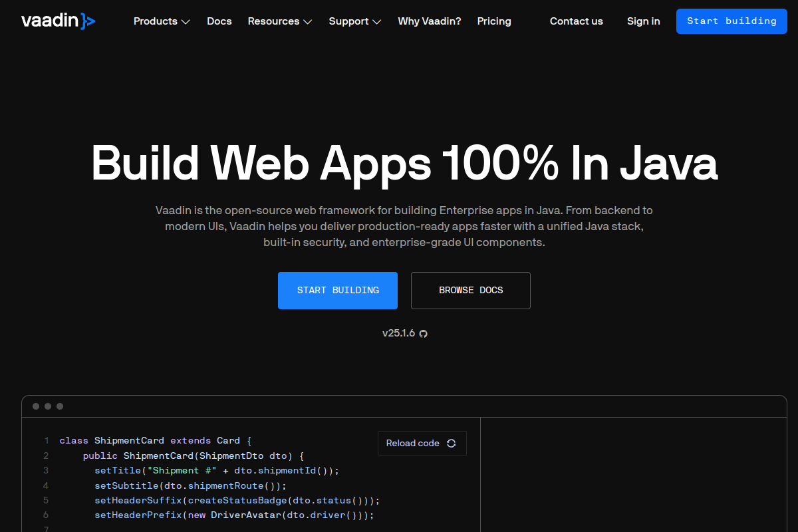Image resolution: width=798 pixels, height=532 pixels.
Task: Click the heading Build Web Apps 100% In Java
Action: 404,163
